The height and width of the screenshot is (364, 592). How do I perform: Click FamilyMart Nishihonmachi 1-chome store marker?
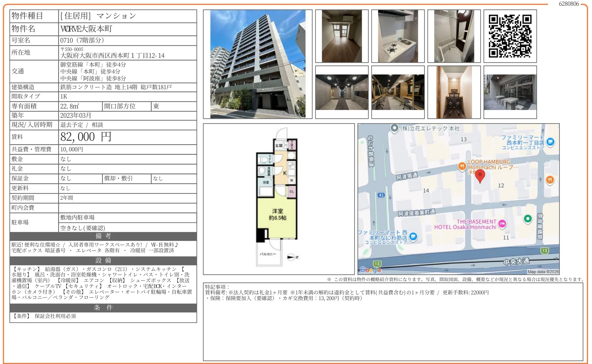click(x=550, y=142)
